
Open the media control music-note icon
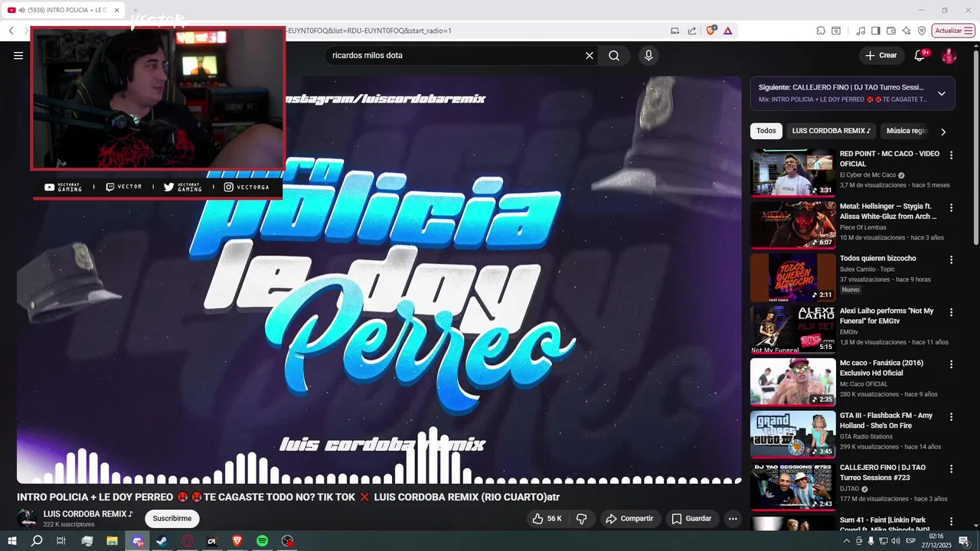[861, 31]
